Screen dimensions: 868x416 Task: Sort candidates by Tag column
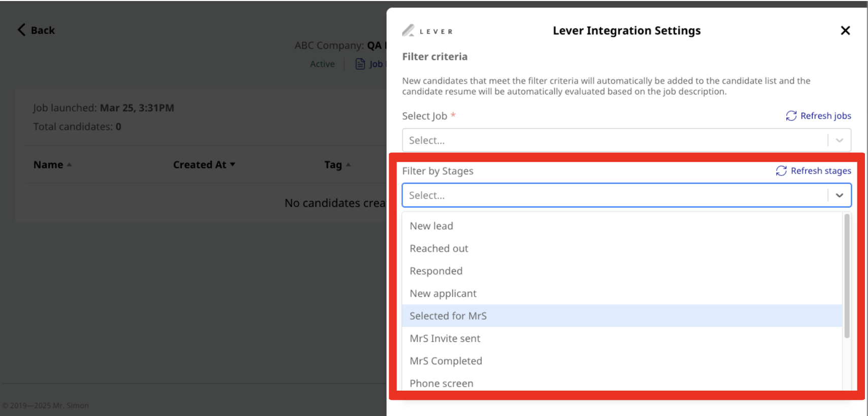point(338,165)
